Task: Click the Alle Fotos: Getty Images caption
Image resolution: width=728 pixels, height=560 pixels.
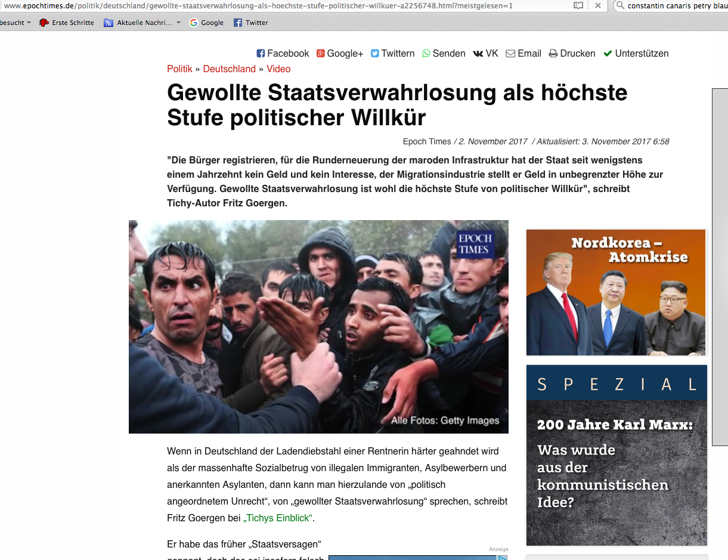Action: pyautogui.click(x=445, y=421)
